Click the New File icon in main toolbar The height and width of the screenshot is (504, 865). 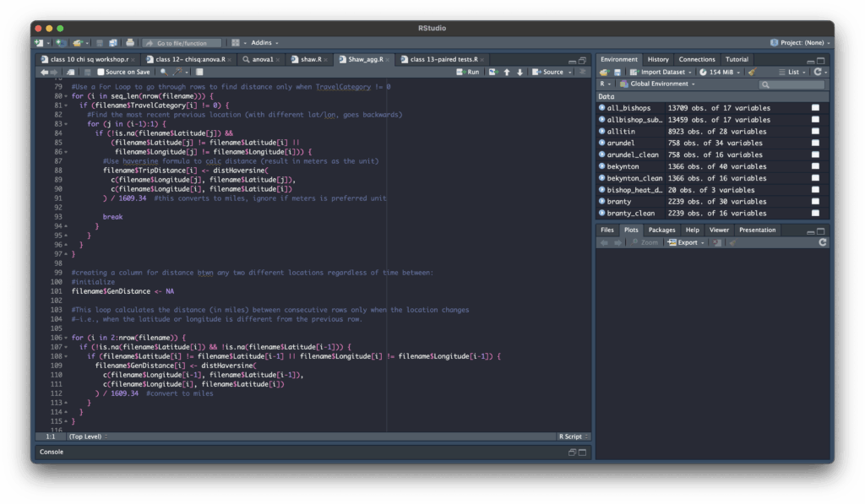pyautogui.click(x=39, y=42)
